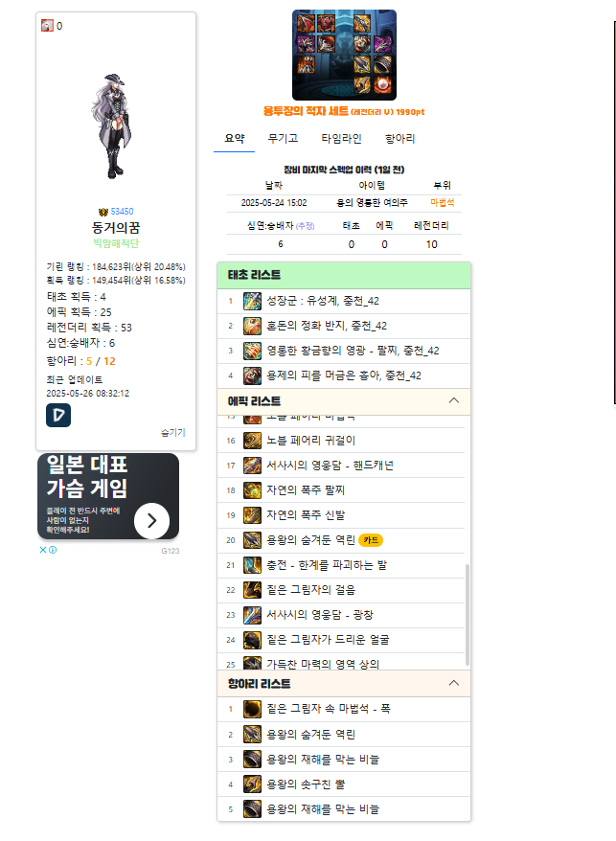
Task: Click the epic list scrollbar
Action: pyautogui.click(x=468, y=614)
